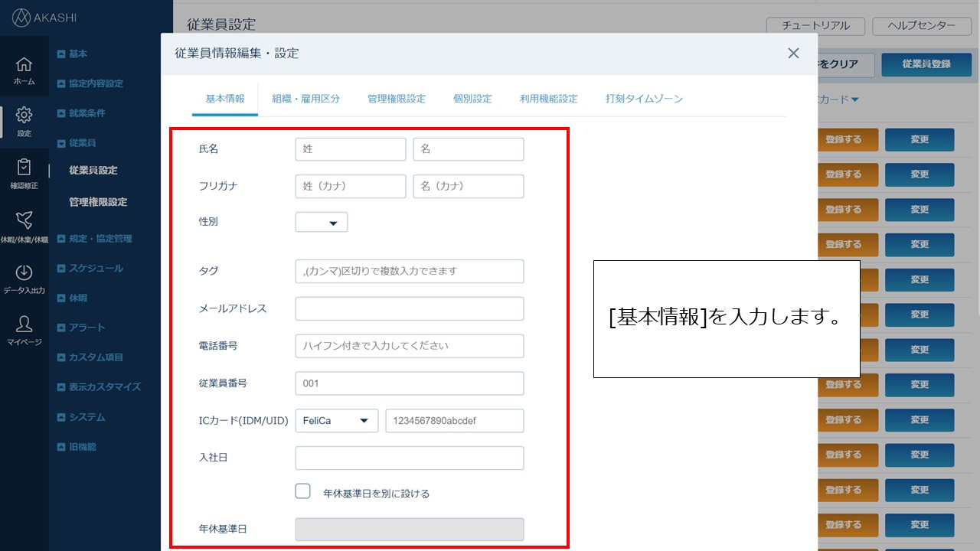The image size is (980, 551).
Task: Click the 従業員登録 button
Action: point(926,64)
